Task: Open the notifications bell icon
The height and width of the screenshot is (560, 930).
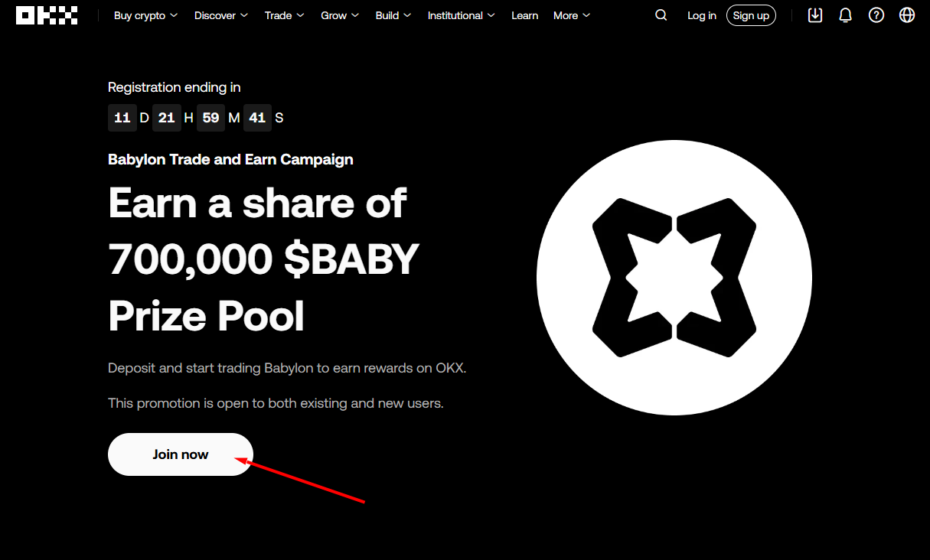Action: tap(846, 15)
